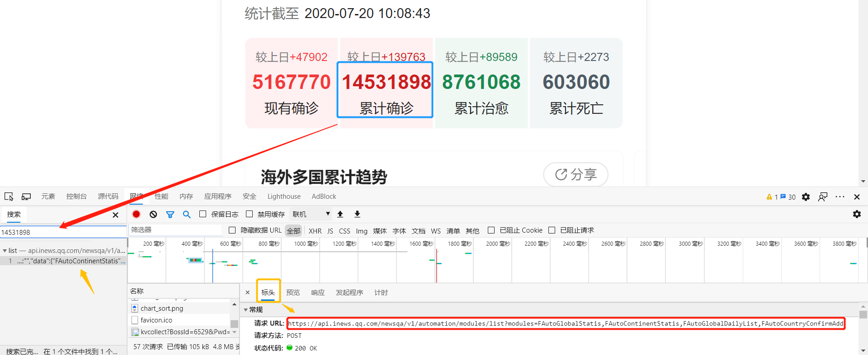Screen dimensions: 868x355
Task: Click the export HAR download arrow icon
Action: tap(357, 214)
